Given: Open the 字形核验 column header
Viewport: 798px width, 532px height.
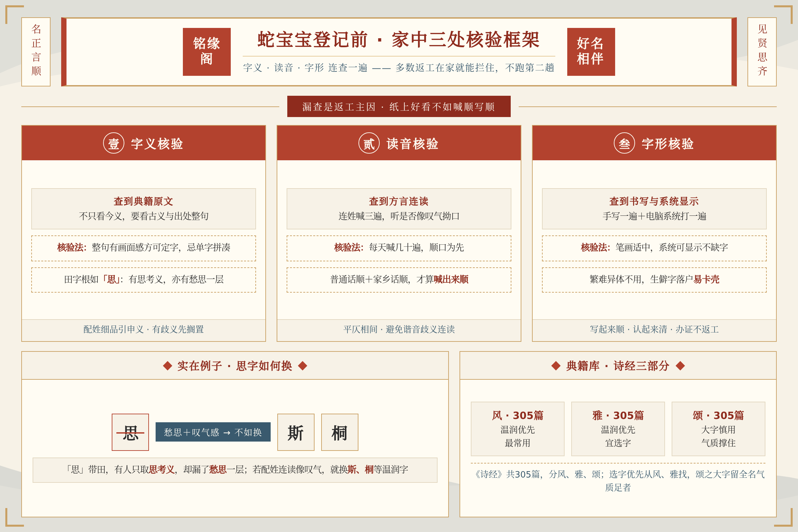Looking at the screenshot, I should pos(654,143).
